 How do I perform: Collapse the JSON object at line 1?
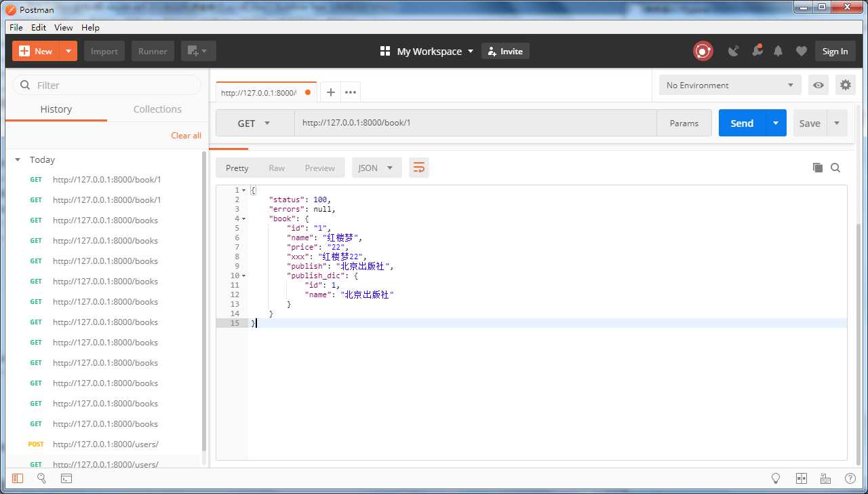click(243, 190)
